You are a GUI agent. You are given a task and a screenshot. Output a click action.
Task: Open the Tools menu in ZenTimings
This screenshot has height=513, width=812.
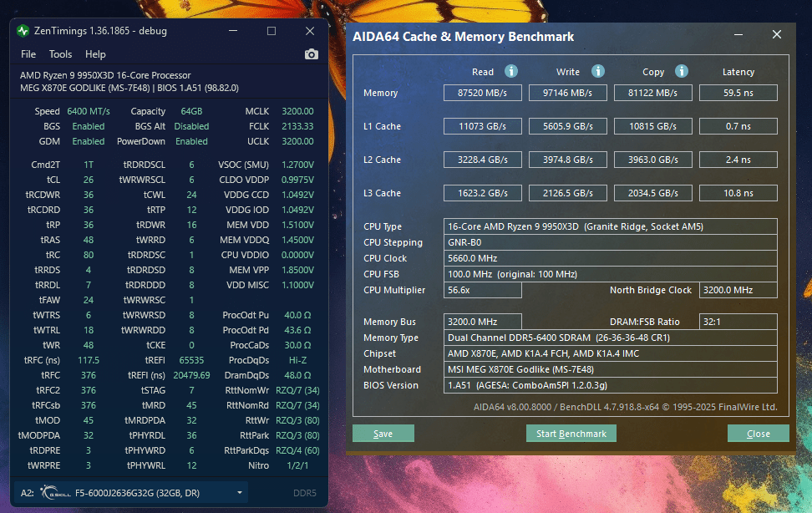61,54
